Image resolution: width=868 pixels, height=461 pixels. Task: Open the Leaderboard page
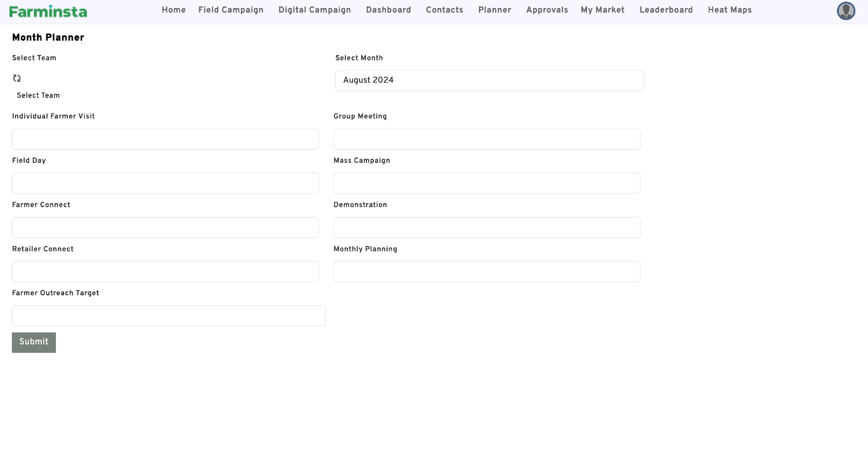tap(666, 10)
